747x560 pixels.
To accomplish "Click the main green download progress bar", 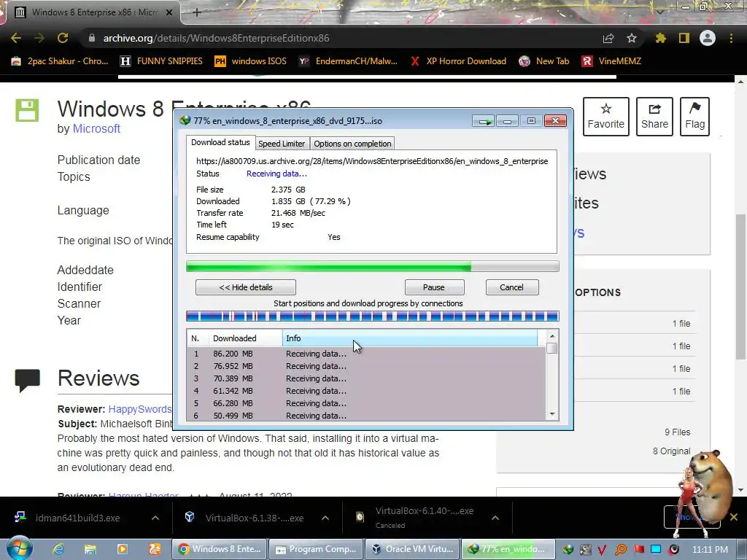I will (373, 267).
